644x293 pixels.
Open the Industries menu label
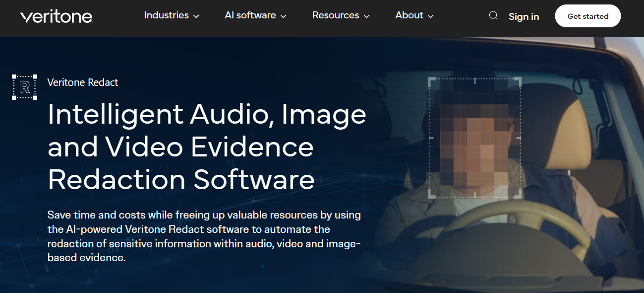pos(166,15)
